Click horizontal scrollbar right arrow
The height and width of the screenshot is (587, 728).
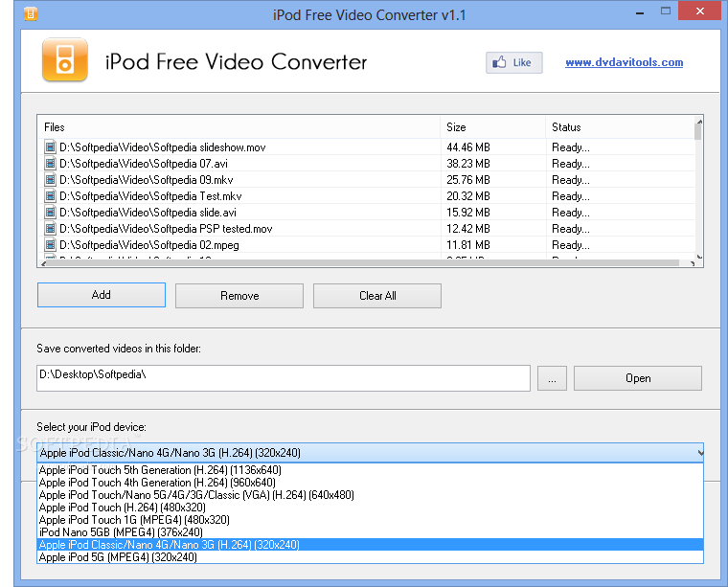(693, 263)
